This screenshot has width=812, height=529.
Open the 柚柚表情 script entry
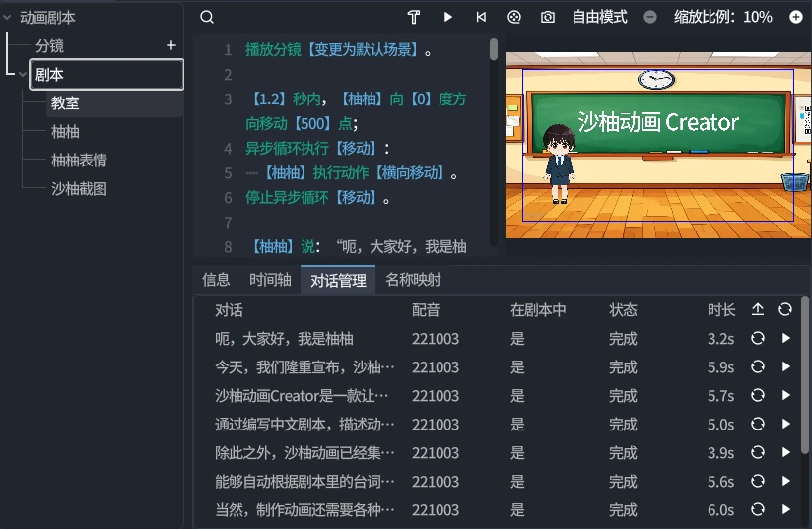point(79,160)
